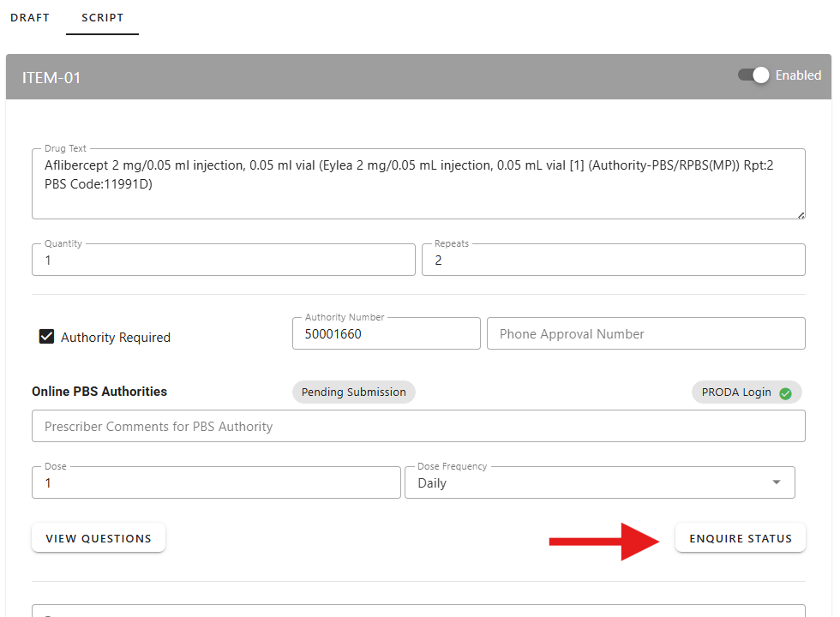This screenshot has width=840, height=617.
Task: Click the green PRODA check icon
Action: tap(785, 393)
